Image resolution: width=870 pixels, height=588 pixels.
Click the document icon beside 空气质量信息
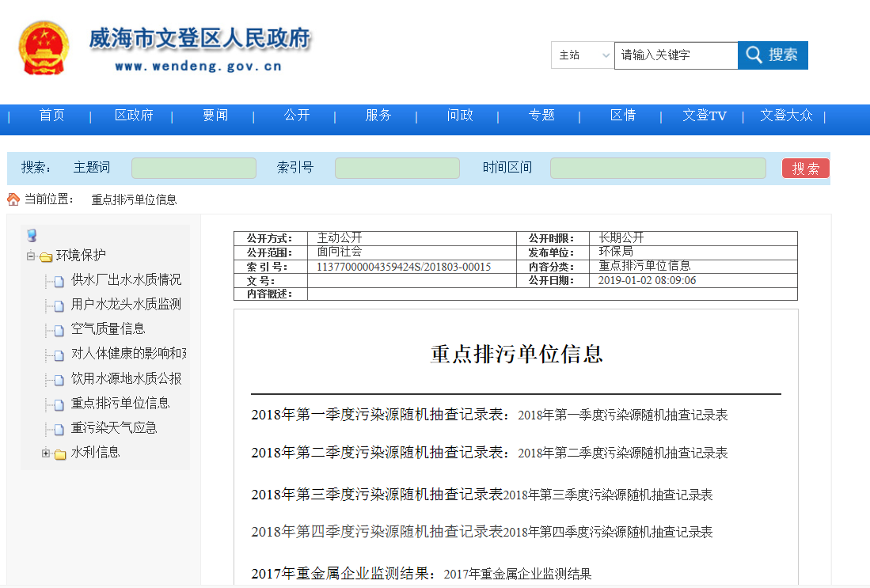(x=59, y=331)
